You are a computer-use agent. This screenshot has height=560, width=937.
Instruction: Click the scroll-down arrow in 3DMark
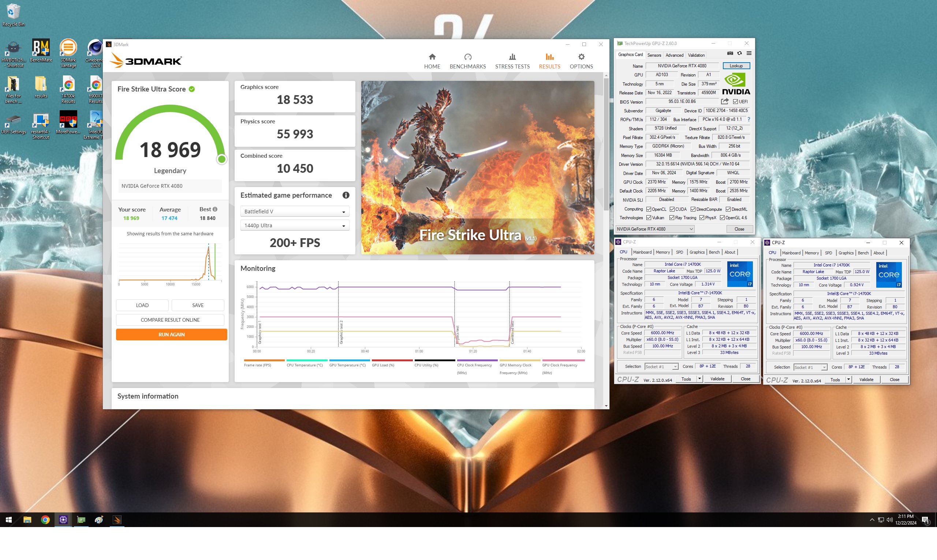pyautogui.click(x=606, y=406)
